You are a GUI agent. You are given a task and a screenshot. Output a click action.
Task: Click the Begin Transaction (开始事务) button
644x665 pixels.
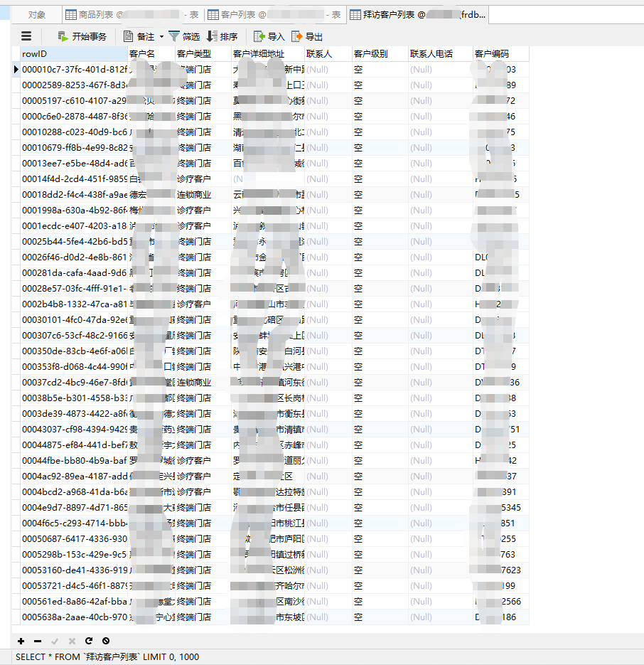(x=82, y=36)
